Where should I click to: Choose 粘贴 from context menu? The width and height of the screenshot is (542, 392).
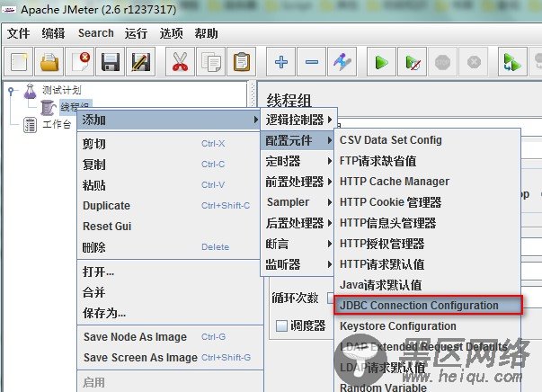168,185
